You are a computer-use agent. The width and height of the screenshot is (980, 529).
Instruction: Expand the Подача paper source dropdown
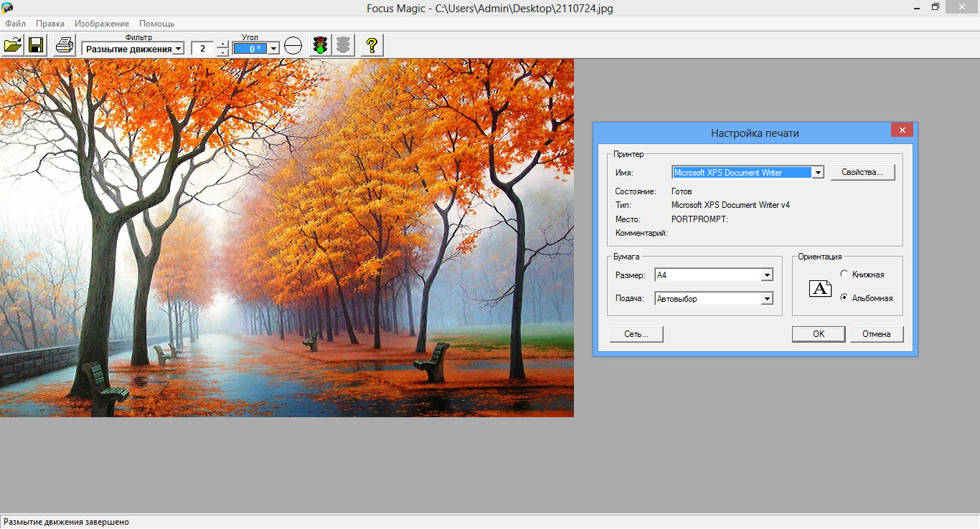tap(767, 299)
